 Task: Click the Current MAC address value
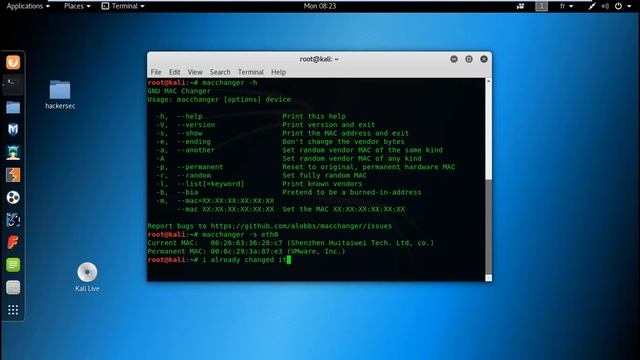click(247, 243)
